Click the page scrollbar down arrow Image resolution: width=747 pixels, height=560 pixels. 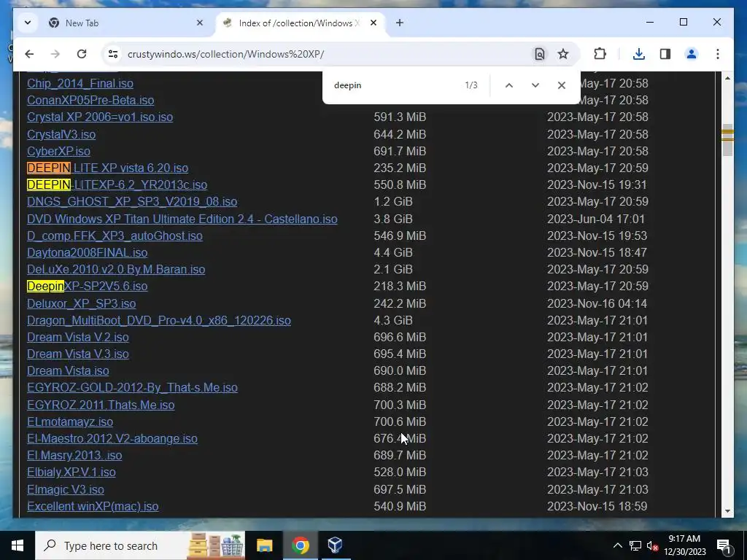(x=727, y=511)
